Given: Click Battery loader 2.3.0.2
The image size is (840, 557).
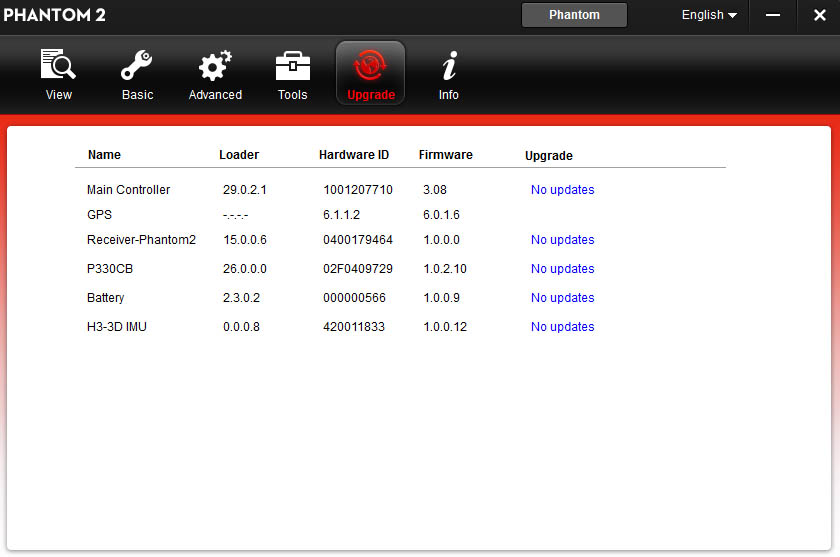Looking at the screenshot, I should pyautogui.click(x=241, y=297).
